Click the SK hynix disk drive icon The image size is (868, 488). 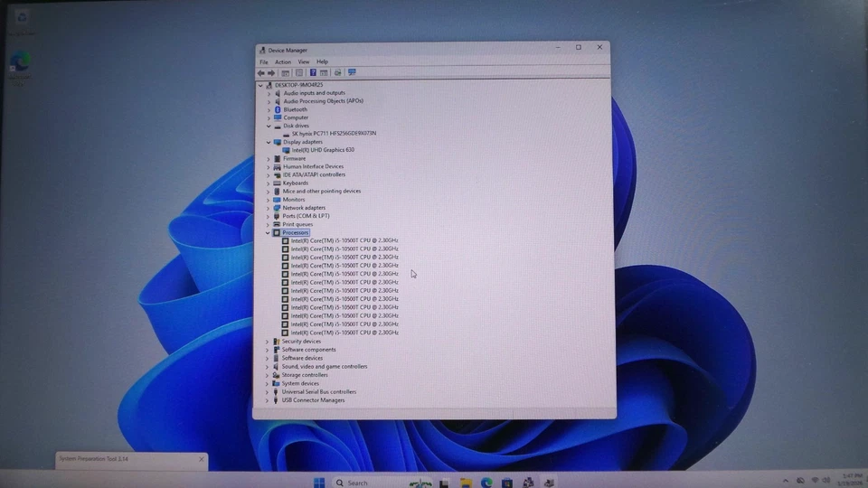point(286,134)
